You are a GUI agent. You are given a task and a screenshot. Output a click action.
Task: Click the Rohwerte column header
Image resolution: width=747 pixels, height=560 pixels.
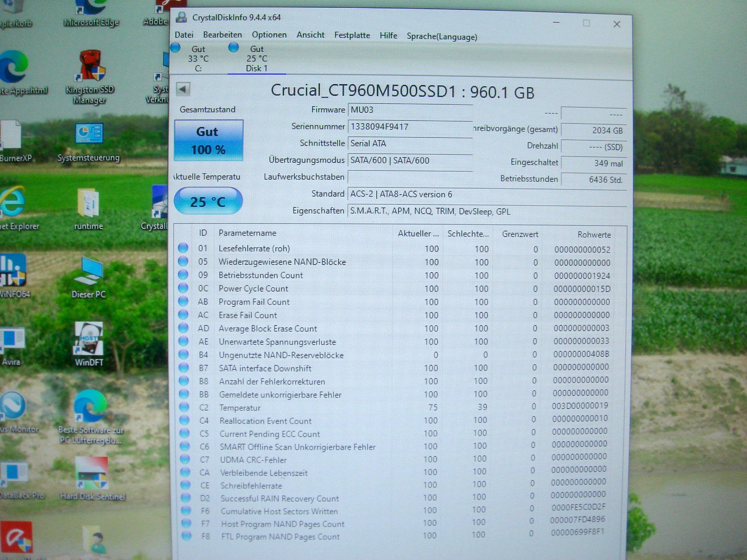tap(594, 235)
